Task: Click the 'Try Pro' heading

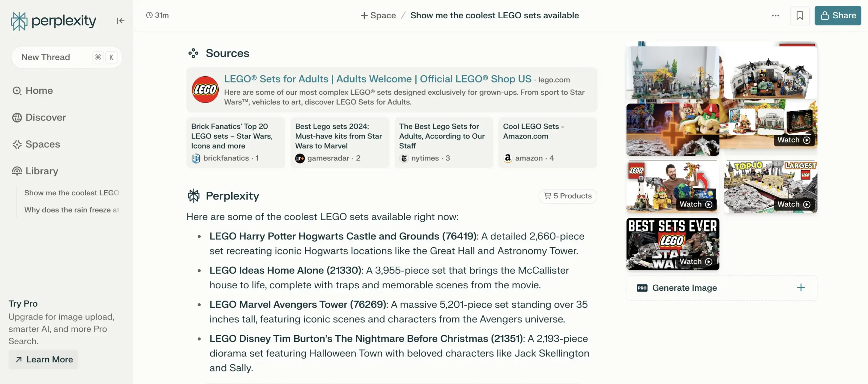Action: [x=23, y=304]
